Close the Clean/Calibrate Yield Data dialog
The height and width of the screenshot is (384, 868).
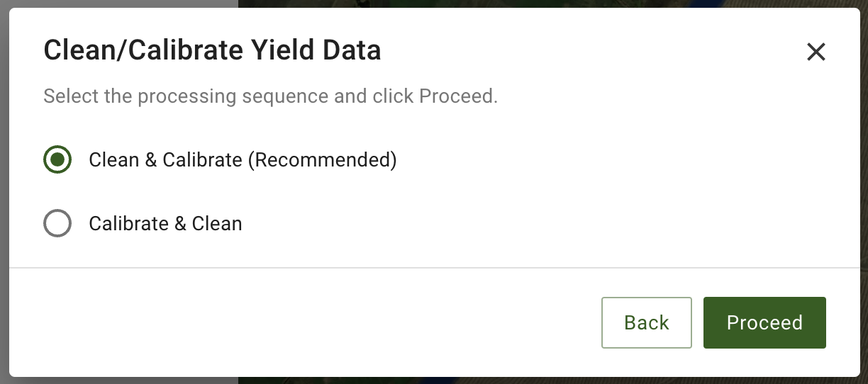[816, 52]
